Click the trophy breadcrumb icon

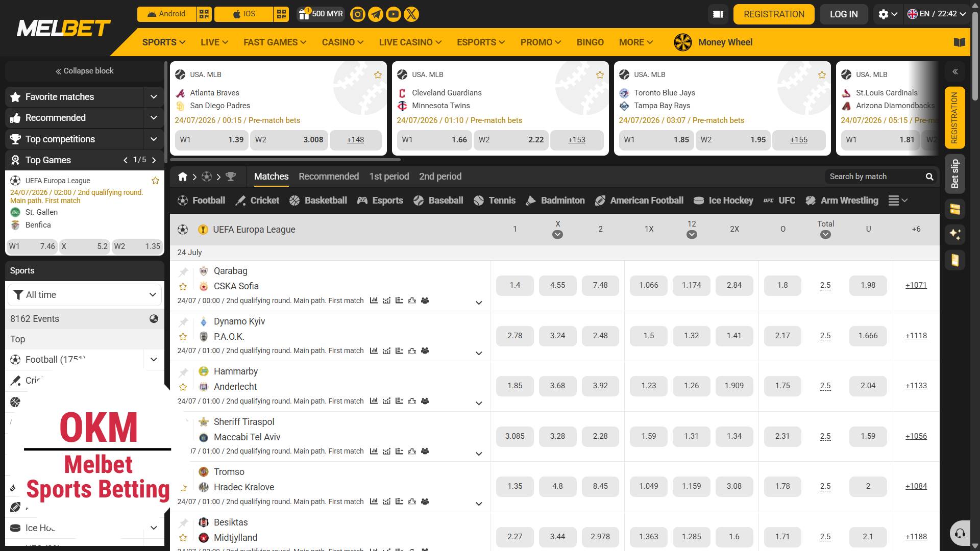coord(231,177)
